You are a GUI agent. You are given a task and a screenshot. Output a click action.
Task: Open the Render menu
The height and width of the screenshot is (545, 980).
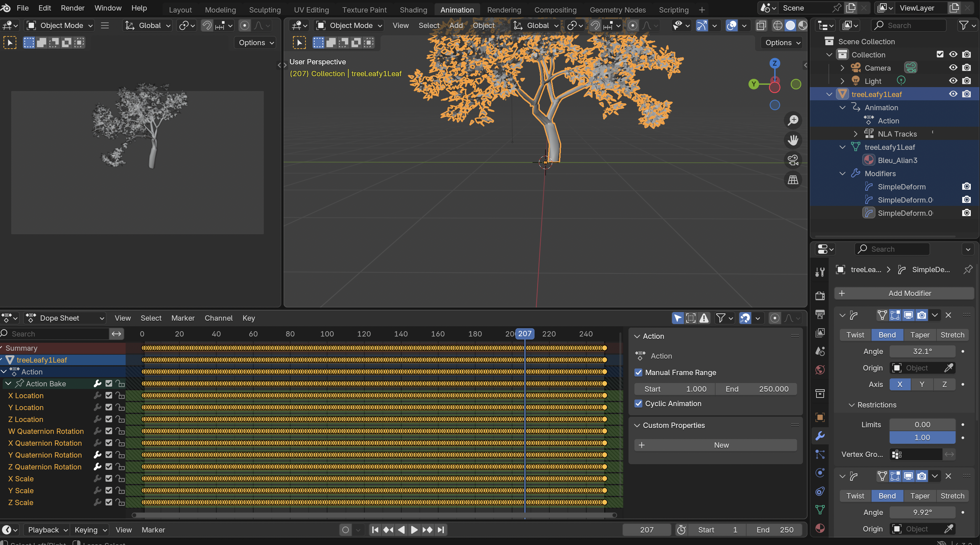tap(72, 8)
